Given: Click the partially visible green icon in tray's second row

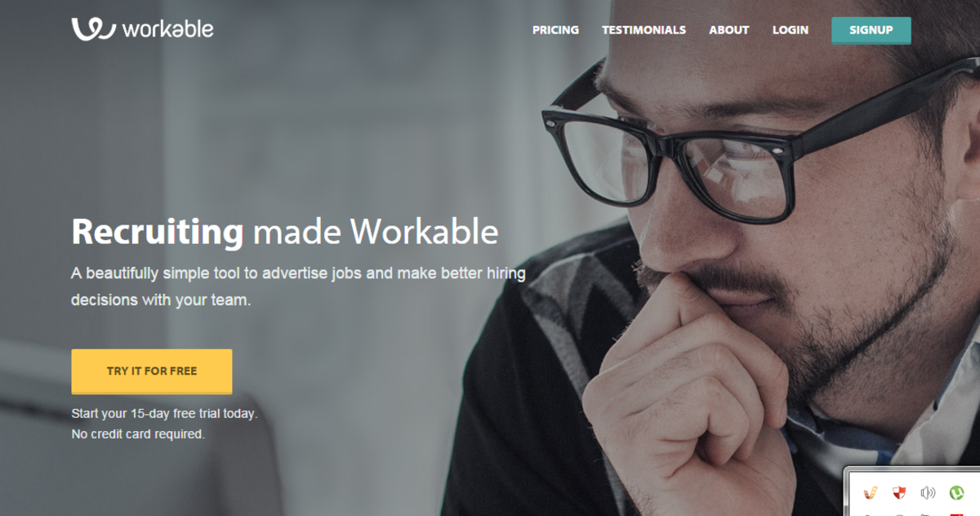Looking at the screenshot, I should (x=867, y=515).
